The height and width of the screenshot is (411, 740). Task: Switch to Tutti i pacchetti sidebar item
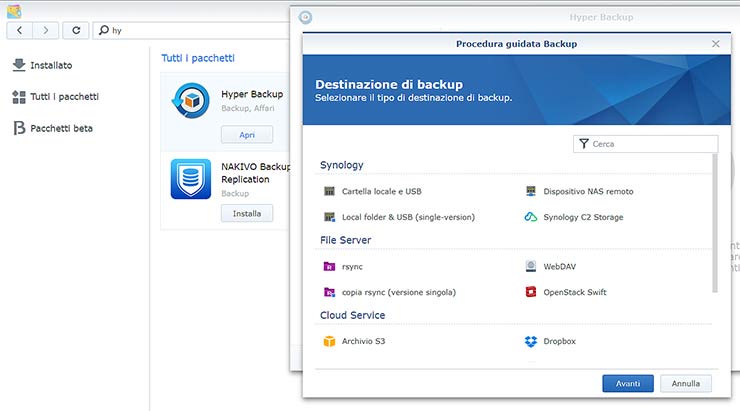[x=64, y=97]
